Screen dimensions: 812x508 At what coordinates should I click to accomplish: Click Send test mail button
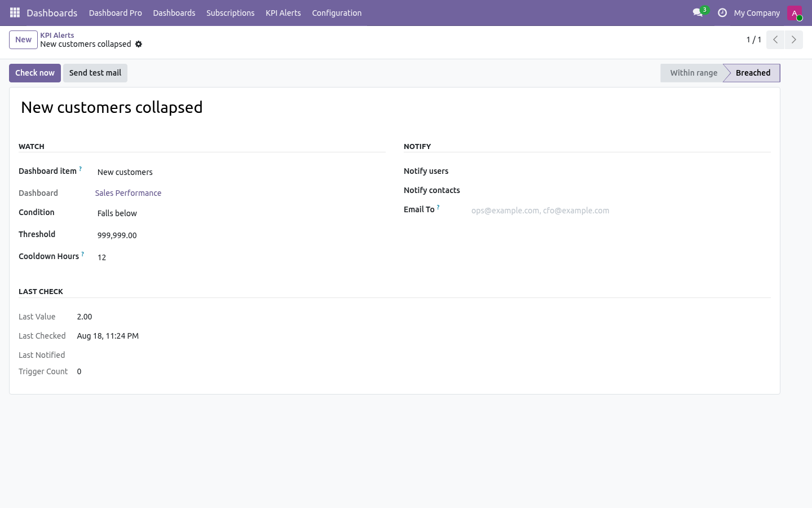(95, 73)
